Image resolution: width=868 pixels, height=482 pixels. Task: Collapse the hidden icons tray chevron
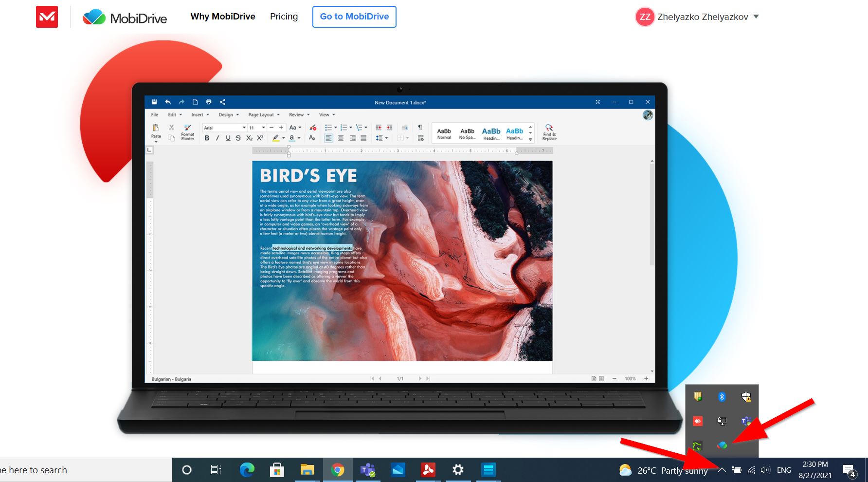tap(722, 470)
